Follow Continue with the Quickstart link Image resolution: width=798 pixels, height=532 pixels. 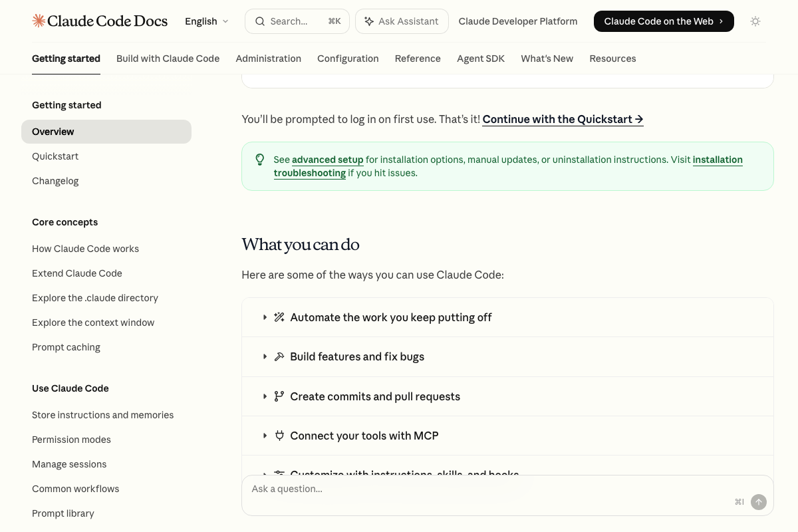point(563,119)
